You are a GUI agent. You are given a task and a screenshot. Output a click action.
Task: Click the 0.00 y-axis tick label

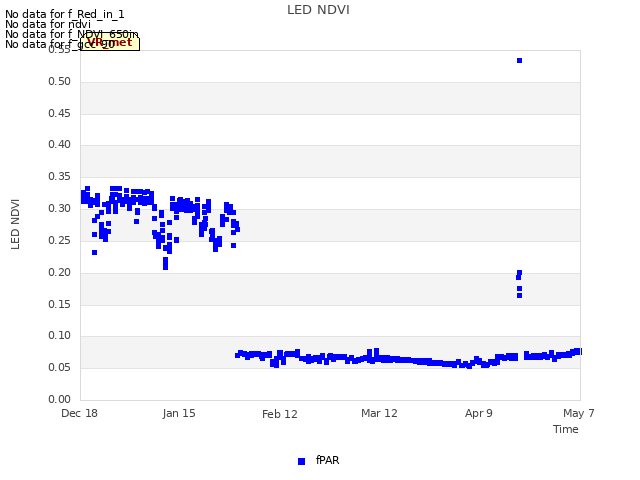pos(59,399)
